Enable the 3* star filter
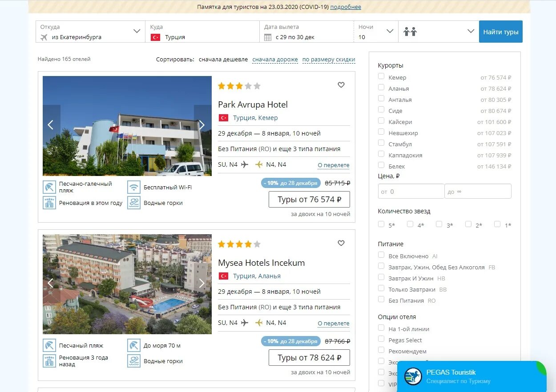Viewport: 556px width, 392px height. pyautogui.click(x=439, y=224)
